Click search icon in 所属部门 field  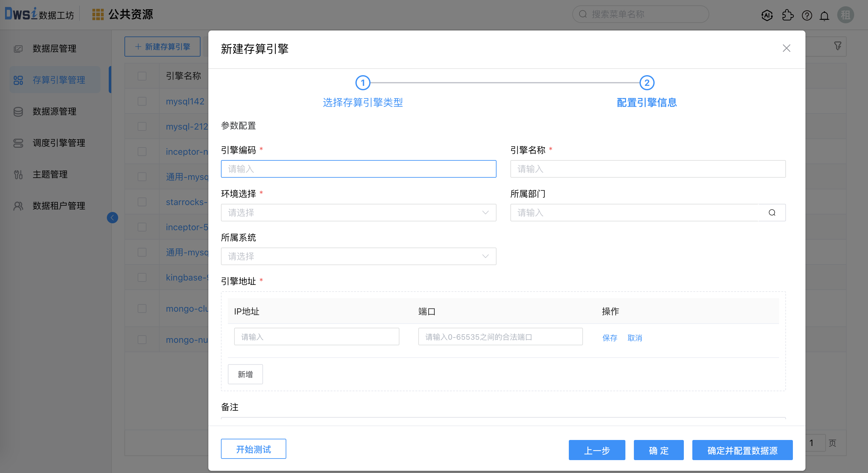(x=772, y=212)
